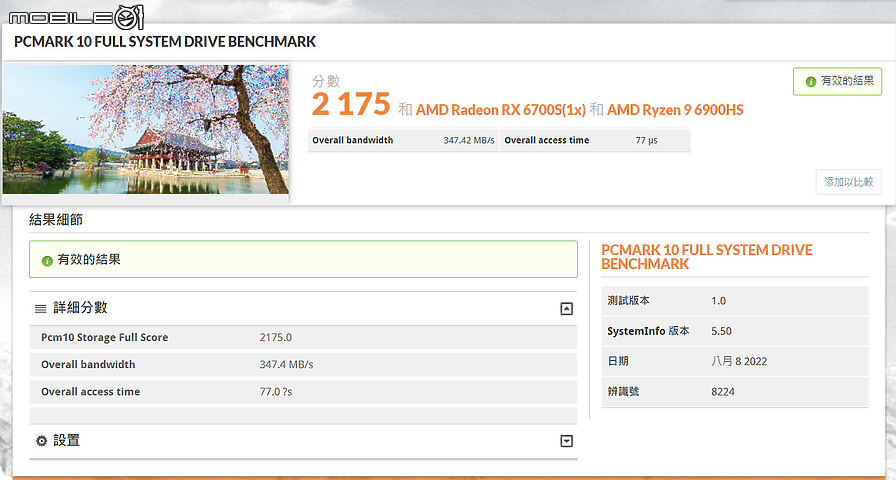The image size is (896, 480).
Task: Select the Pcm10 Storage Full Score row label
Action: tap(105, 337)
